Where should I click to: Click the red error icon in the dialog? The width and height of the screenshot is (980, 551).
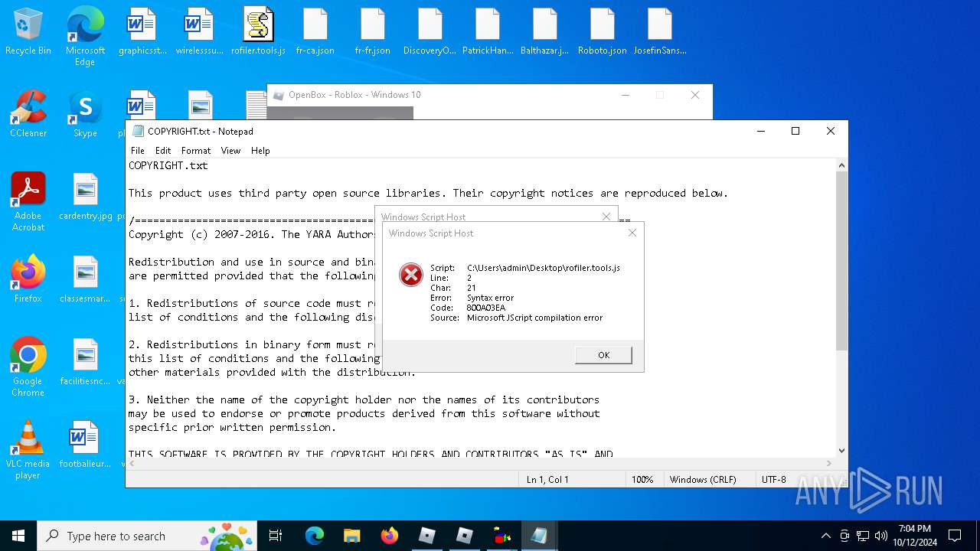(411, 275)
